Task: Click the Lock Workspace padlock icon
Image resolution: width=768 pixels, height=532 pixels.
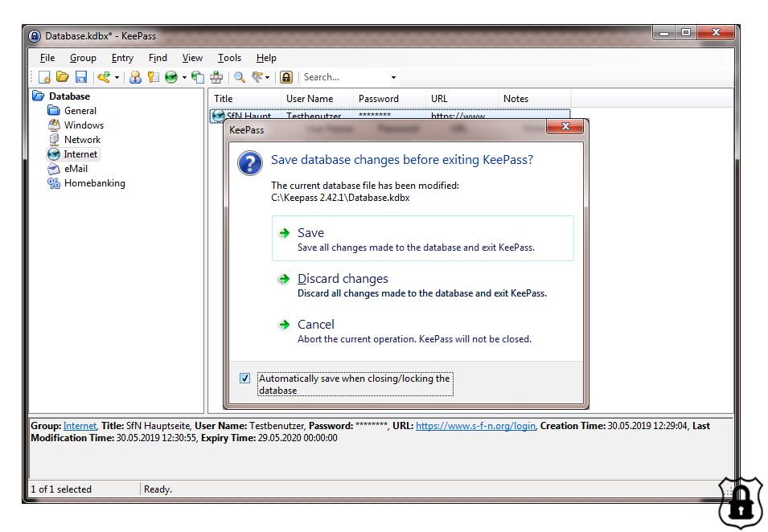Action: tap(286, 77)
